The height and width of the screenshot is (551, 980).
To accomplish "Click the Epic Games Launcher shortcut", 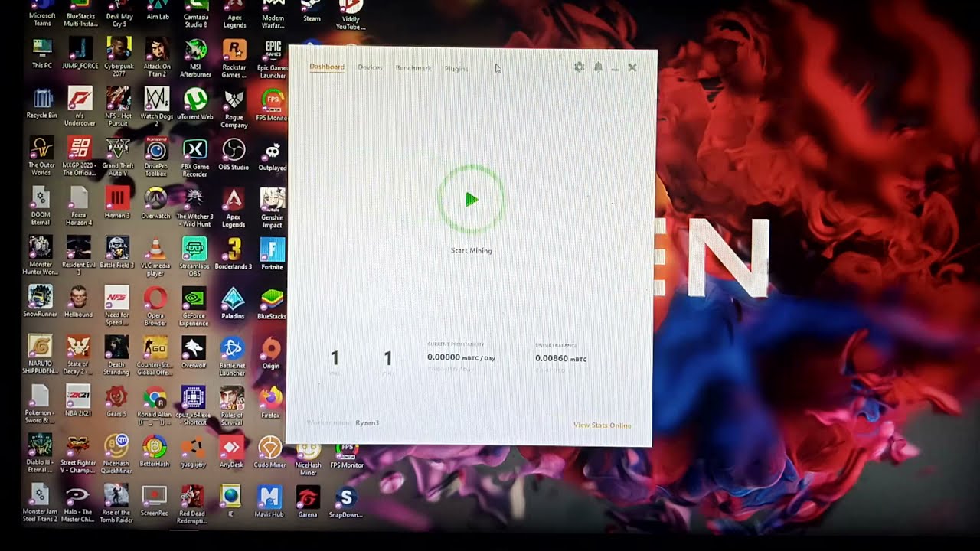I will click(x=273, y=59).
